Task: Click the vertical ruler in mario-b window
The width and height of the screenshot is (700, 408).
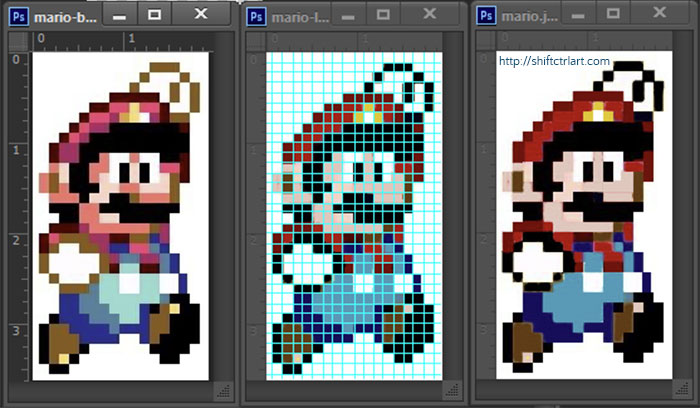Action: tap(19, 216)
